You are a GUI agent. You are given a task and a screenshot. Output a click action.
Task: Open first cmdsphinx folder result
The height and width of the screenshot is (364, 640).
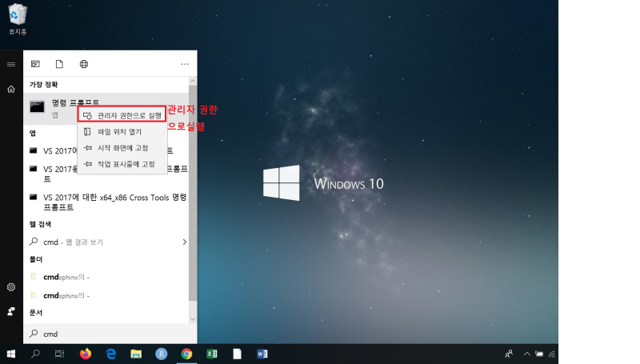tap(108, 277)
